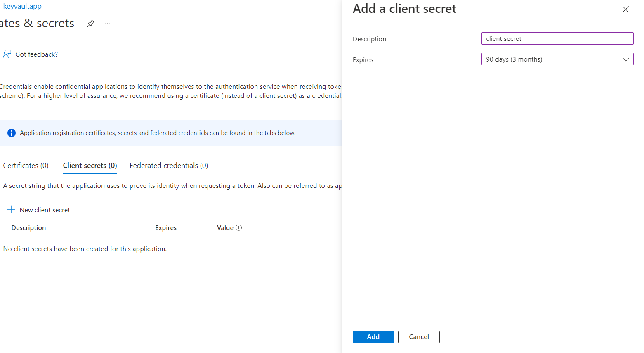Open the Federated credentials tab
644x353 pixels.
[168, 166]
